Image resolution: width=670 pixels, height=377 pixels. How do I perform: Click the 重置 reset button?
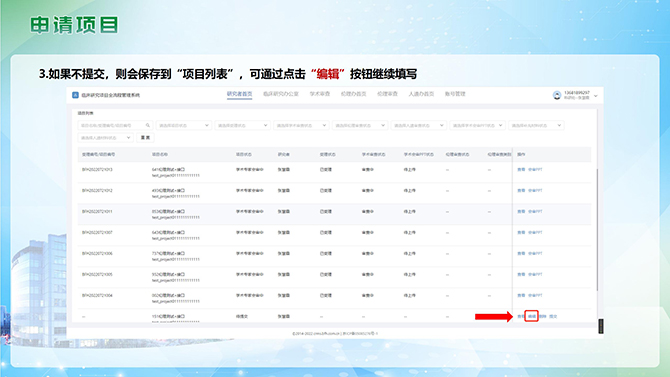(x=145, y=138)
